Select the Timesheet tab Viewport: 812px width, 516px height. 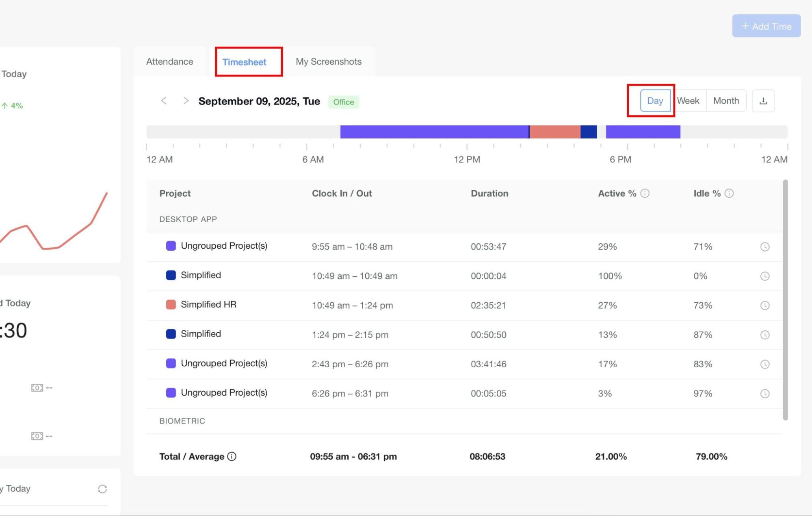pos(244,62)
